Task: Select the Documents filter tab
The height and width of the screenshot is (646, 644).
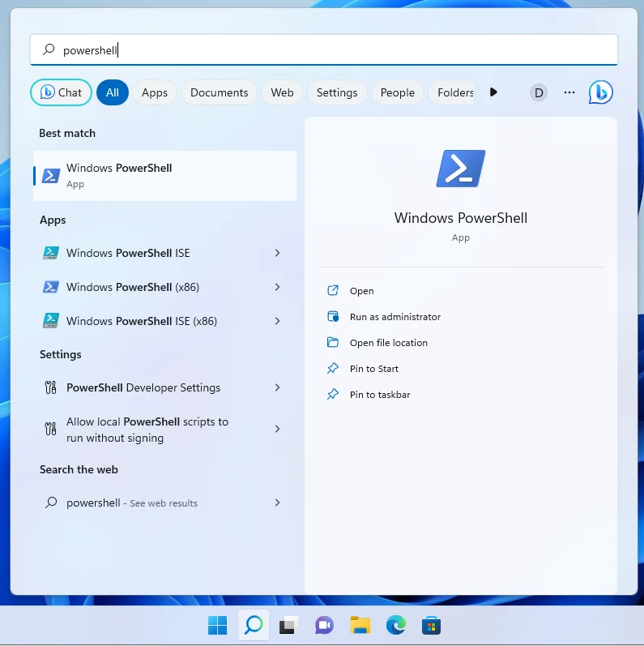Action: coord(219,92)
